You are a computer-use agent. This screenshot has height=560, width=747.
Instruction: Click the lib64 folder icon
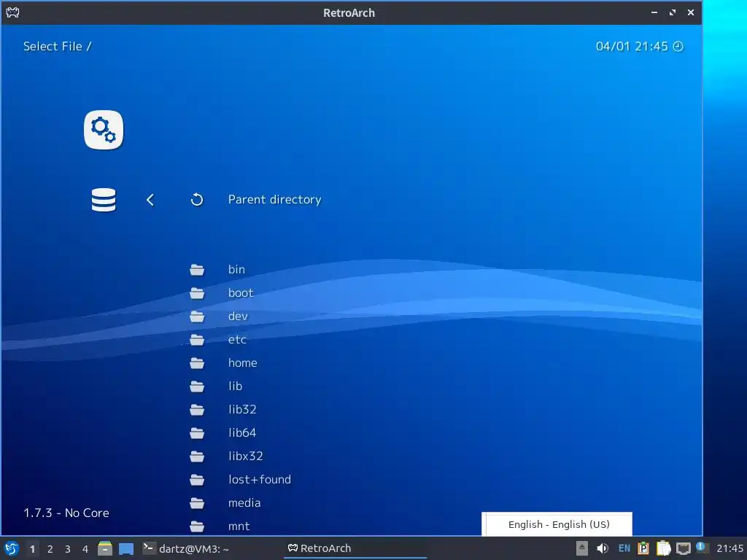click(x=197, y=433)
